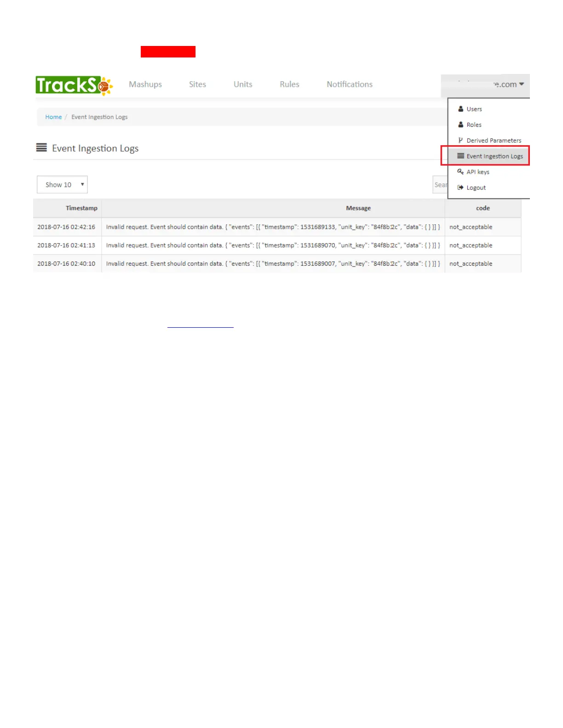Image resolution: width=563 pixels, height=728 pixels.
Task: Click message containing timestamp 1531689133
Action: [273, 227]
